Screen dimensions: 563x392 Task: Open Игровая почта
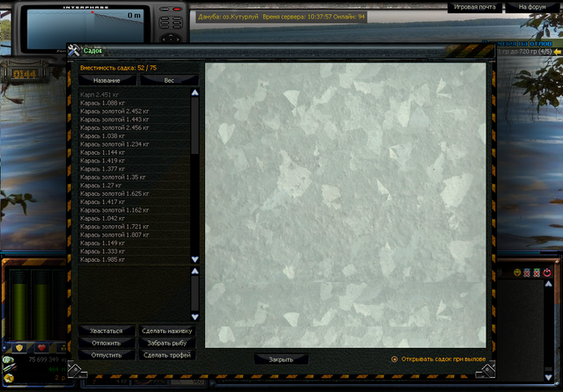(x=474, y=7)
